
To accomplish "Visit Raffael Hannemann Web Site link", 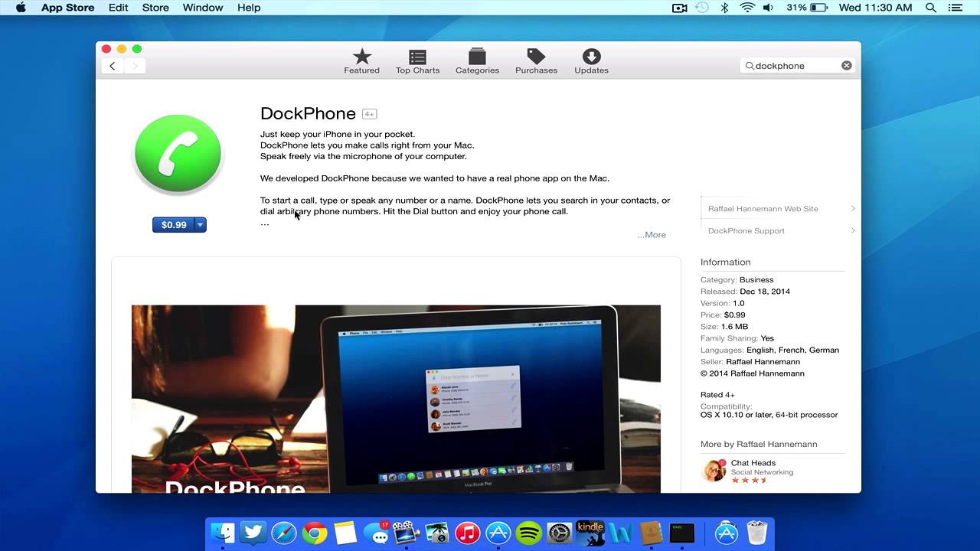I will [x=763, y=208].
